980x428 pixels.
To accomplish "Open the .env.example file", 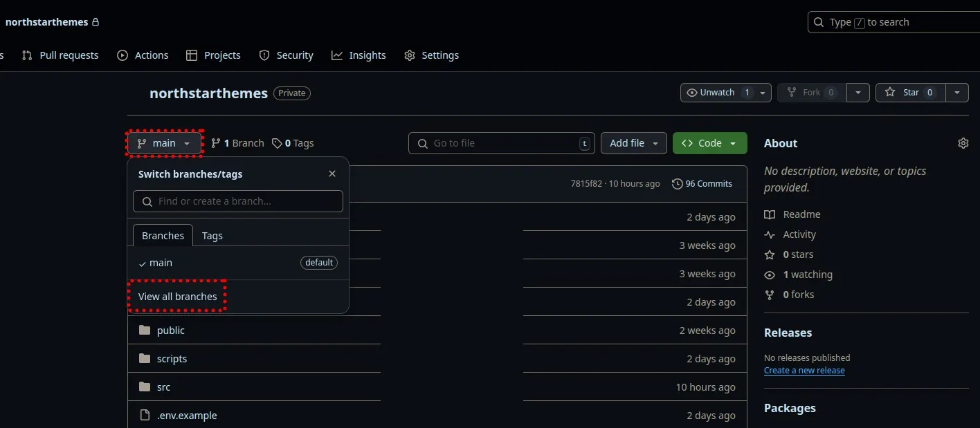I will click(x=187, y=416).
